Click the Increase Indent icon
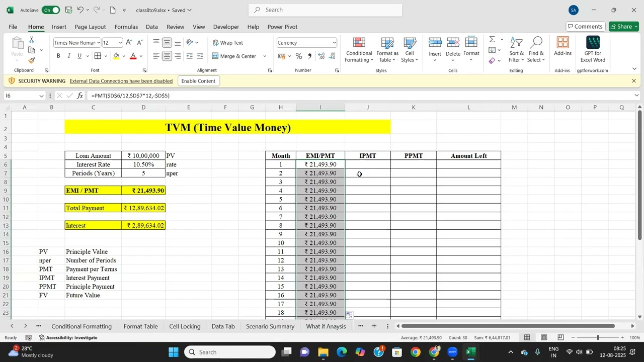Image resolution: width=644 pixels, height=362 pixels. 200,56
